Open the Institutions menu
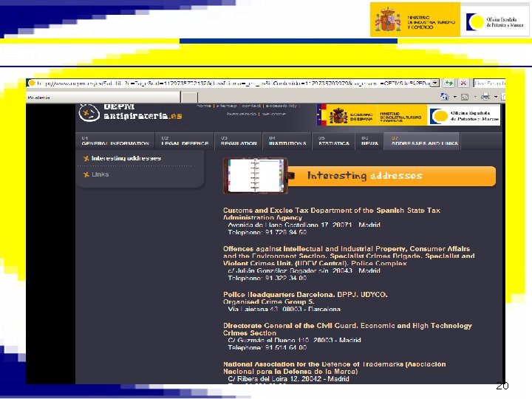 287,141
